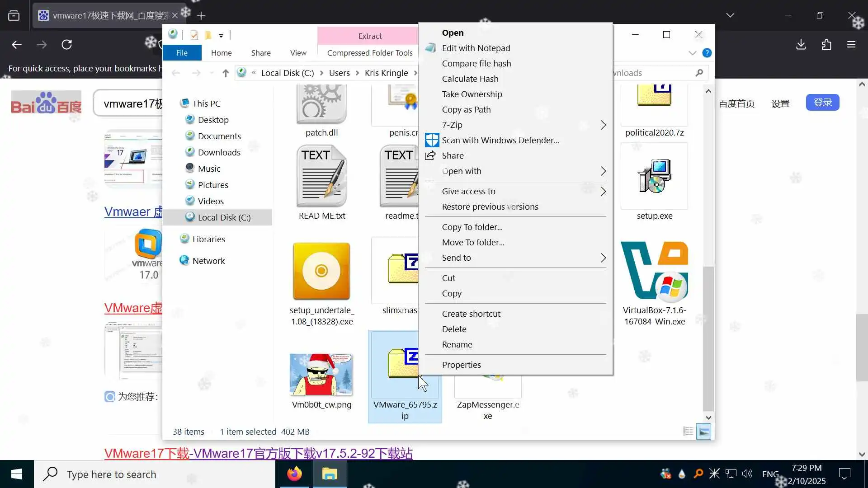Select Properties in context menu
The width and height of the screenshot is (868, 488).
pos(461,365)
